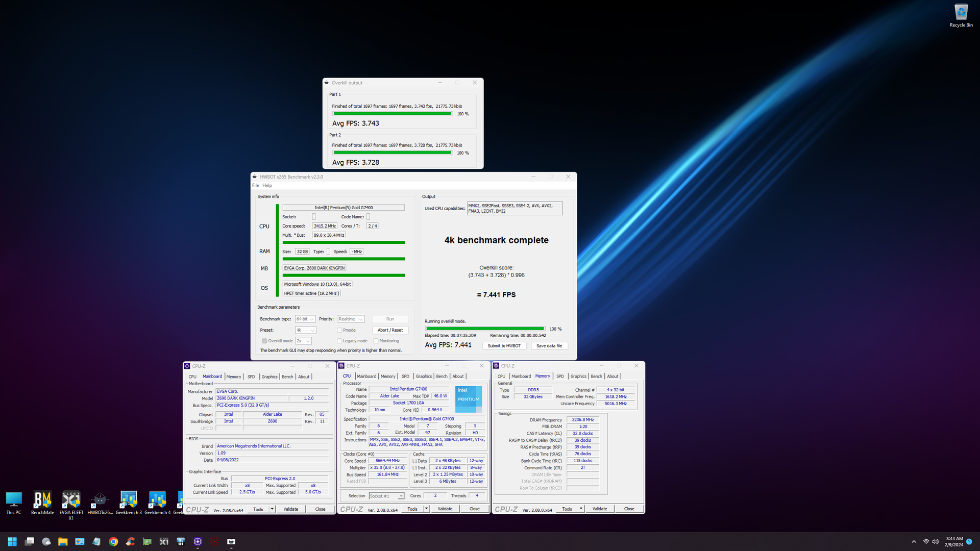Open the Benchmark type 64-bit dropdown
Screen dimensions: 980x551
point(305,319)
